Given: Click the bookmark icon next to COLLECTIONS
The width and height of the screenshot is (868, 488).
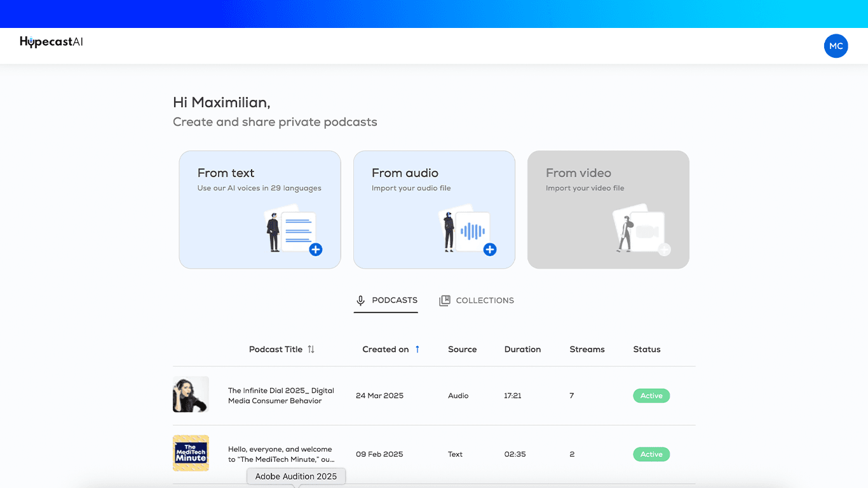Looking at the screenshot, I should (x=444, y=299).
